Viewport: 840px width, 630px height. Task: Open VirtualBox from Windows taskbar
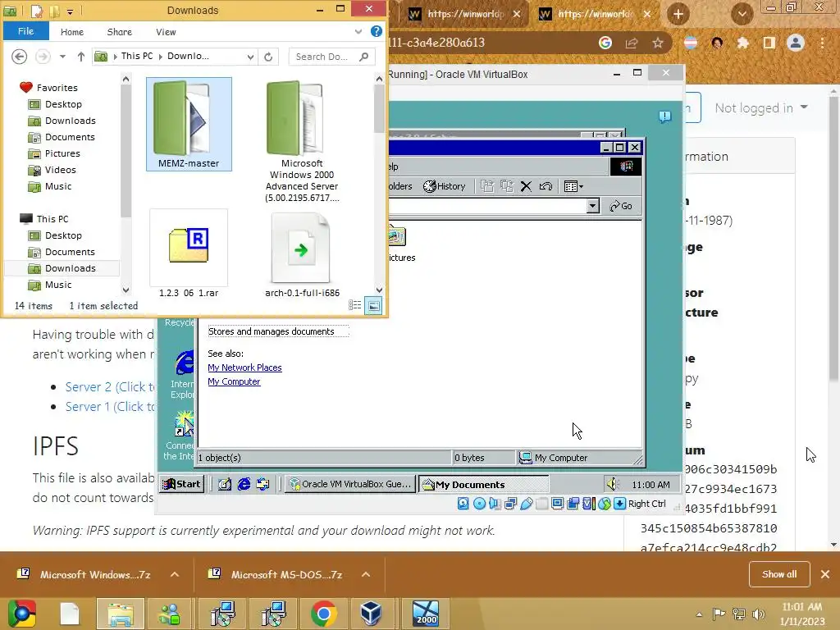[x=371, y=614]
